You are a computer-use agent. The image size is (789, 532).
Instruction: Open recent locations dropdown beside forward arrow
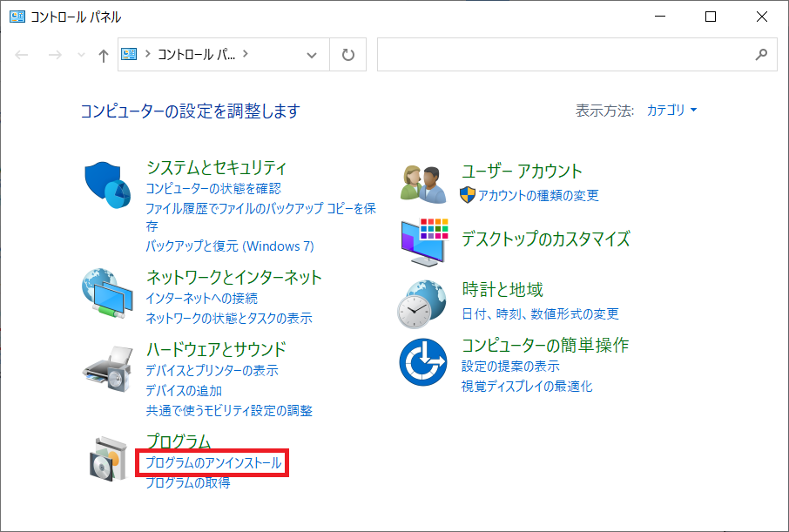[82, 55]
